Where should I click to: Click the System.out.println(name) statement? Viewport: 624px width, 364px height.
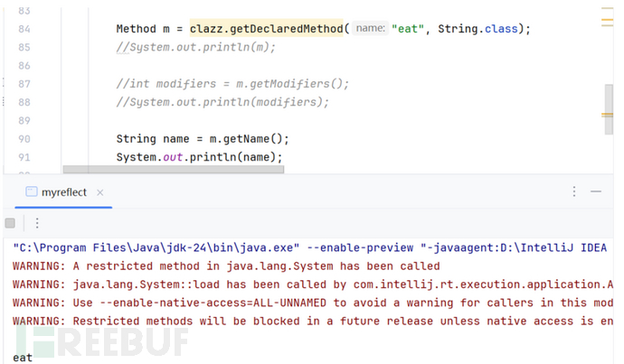click(x=199, y=157)
